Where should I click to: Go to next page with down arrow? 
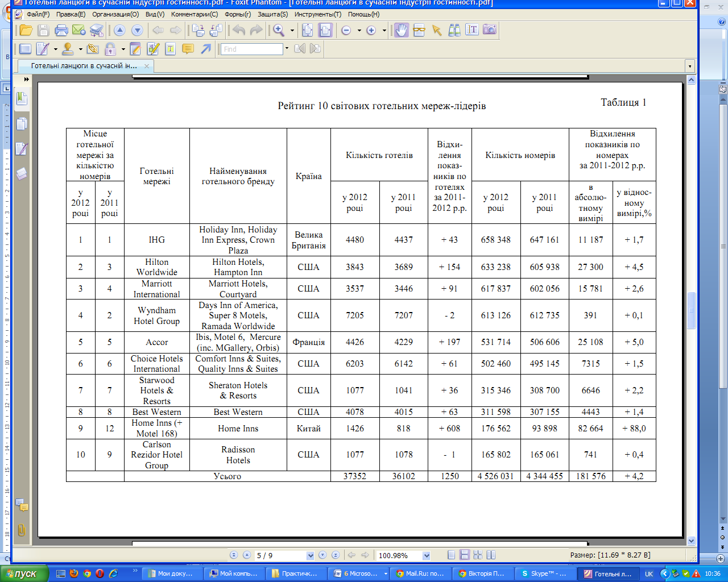tap(137, 30)
